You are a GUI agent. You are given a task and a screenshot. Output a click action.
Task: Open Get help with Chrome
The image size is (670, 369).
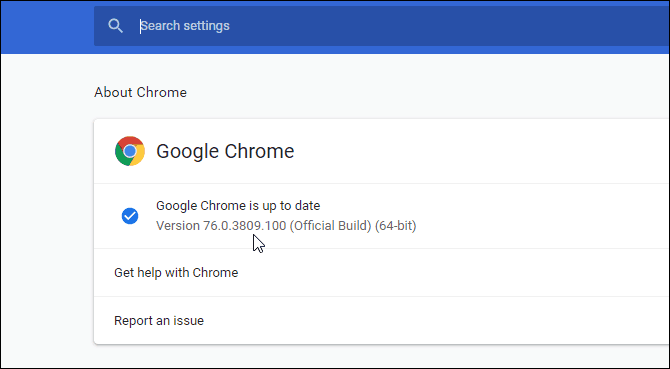[x=382, y=272]
